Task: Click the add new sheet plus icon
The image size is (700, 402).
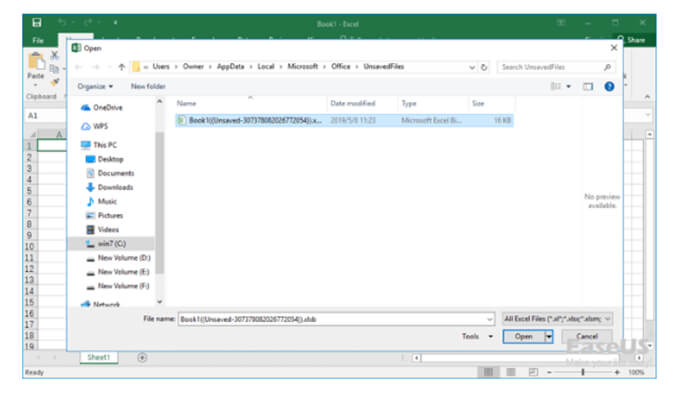Action: tap(142, 358)
